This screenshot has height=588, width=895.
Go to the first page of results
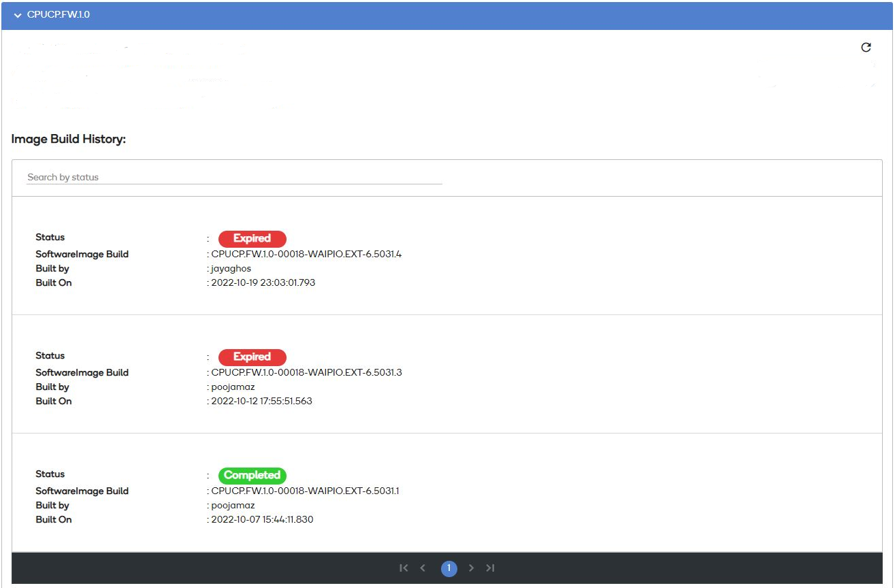[x=404, y=568]
